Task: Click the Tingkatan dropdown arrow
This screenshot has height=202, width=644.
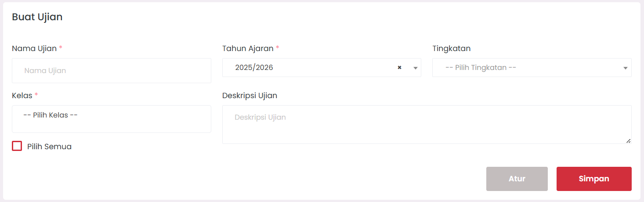Action: point(625,68)
